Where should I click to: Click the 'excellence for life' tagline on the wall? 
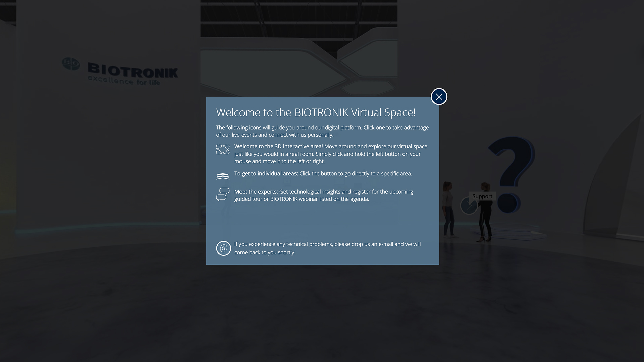pyautogui.click(x=124, y=81)
